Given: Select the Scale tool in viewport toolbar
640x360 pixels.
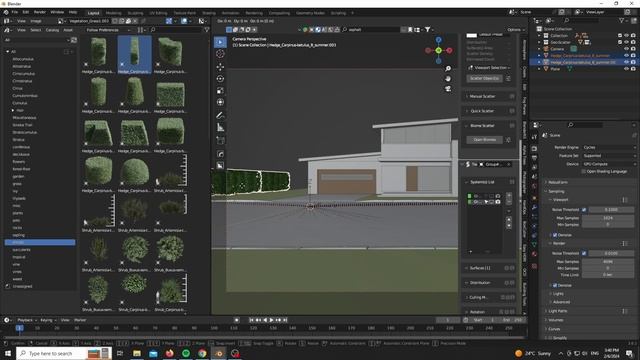Looking at the screenshot, I should (x=220, y=90).
